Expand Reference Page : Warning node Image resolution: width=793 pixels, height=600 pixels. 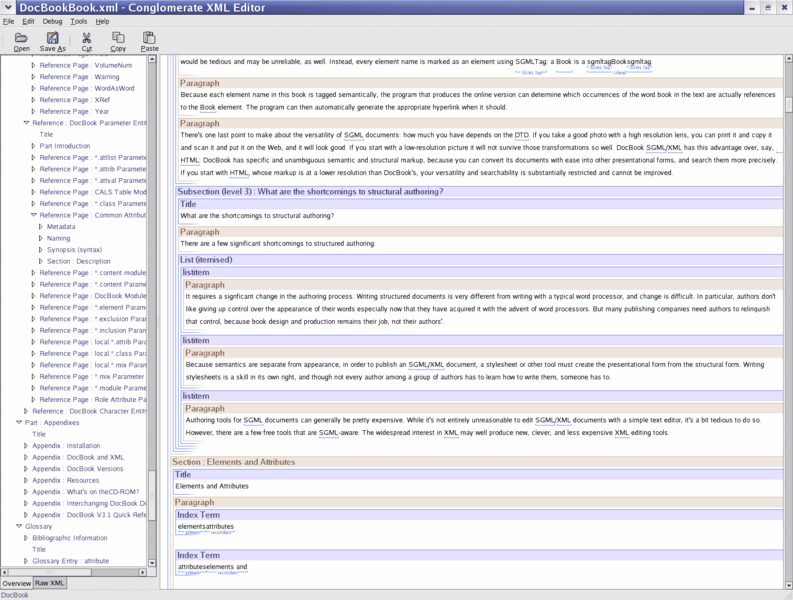point(33,77)
